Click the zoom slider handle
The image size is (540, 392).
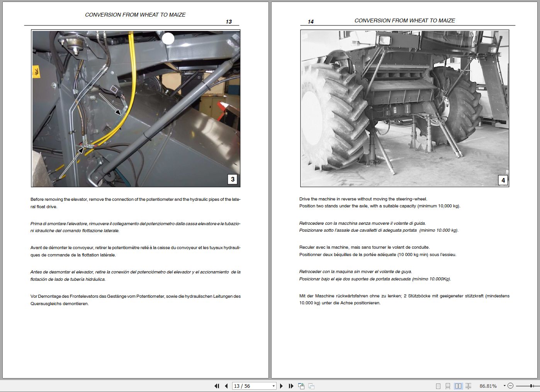[x=532, y=386]
